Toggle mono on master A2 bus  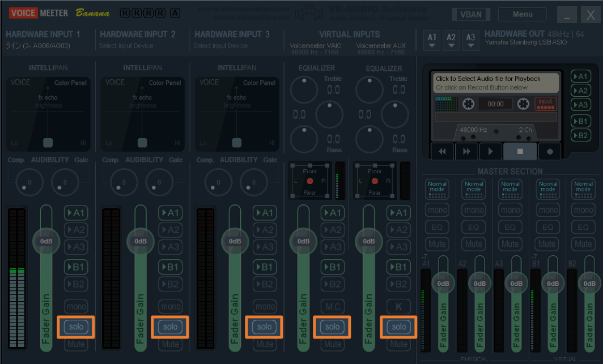tap(473, 210)
